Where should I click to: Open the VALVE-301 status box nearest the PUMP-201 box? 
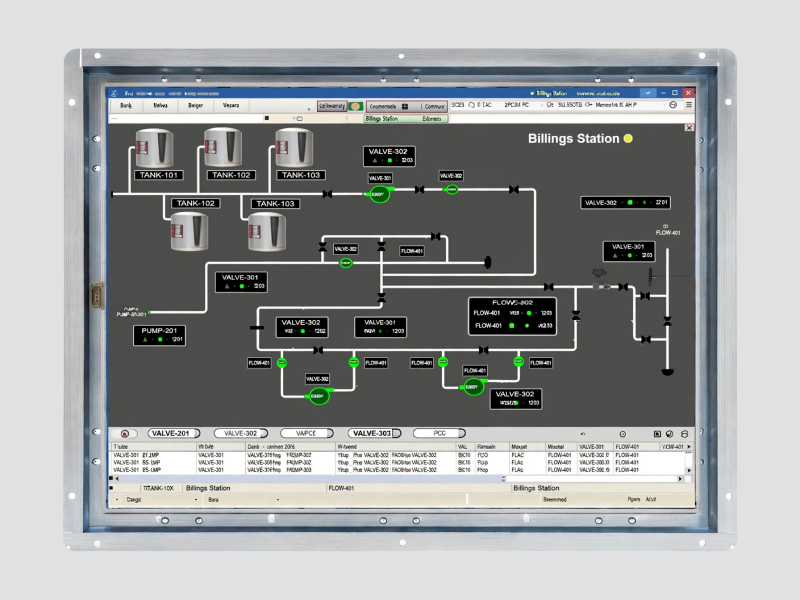241,282
